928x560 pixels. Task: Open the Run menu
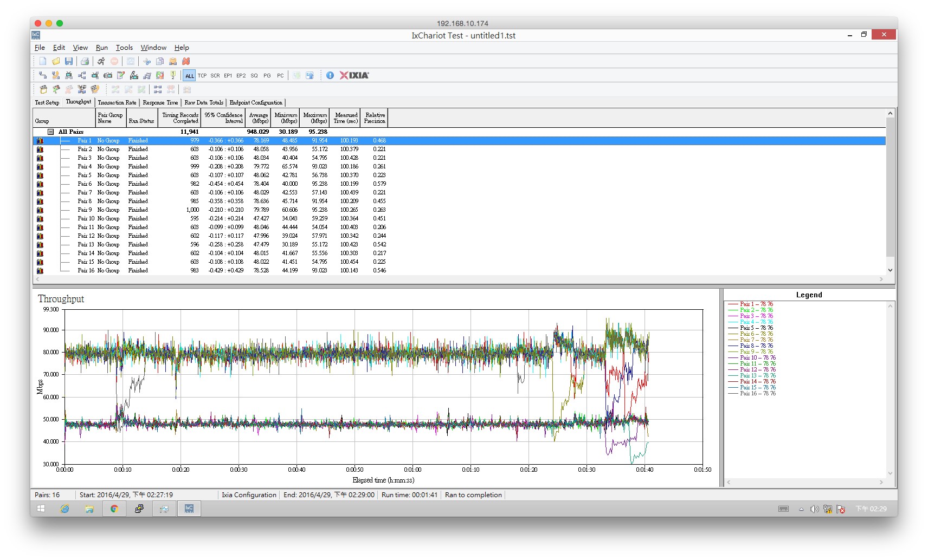click(x=102, y=48)
